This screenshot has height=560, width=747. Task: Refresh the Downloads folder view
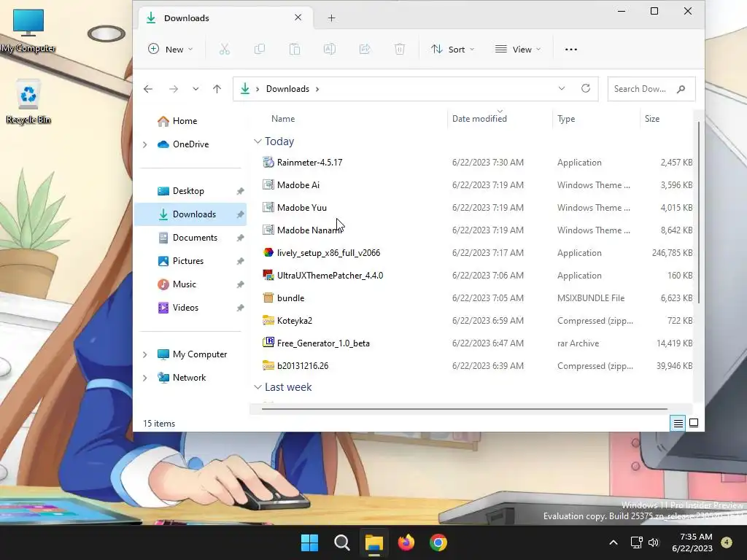[x=586, y=88]
